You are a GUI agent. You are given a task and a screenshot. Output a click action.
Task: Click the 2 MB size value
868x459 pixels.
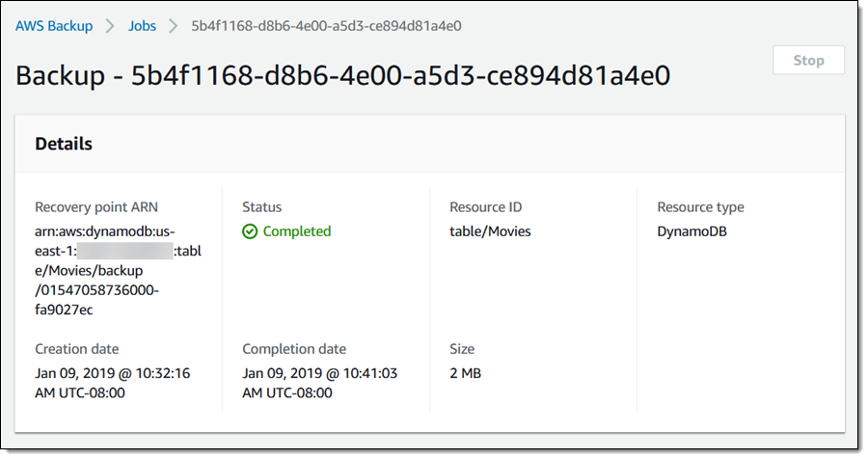click(x=465, y=373)
